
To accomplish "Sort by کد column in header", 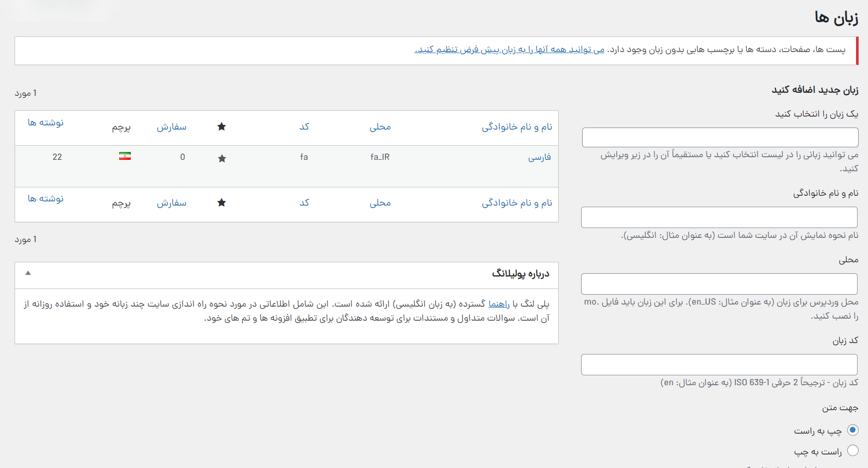I will coord(304,127).
